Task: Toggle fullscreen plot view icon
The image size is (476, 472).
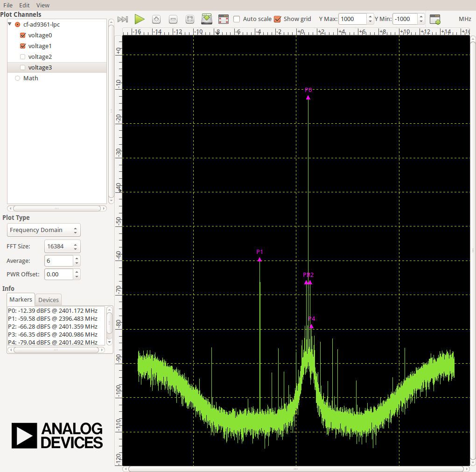Action: coord(224,19)
